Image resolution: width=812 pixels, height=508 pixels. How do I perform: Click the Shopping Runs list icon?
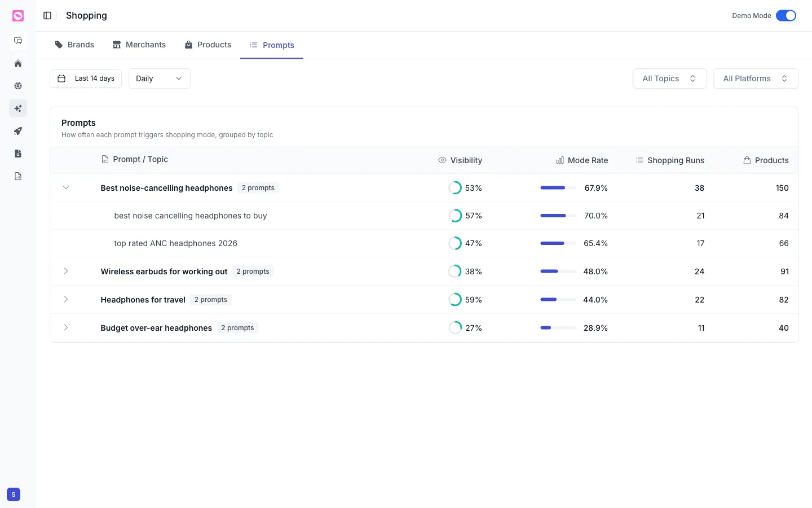[639, 160]
